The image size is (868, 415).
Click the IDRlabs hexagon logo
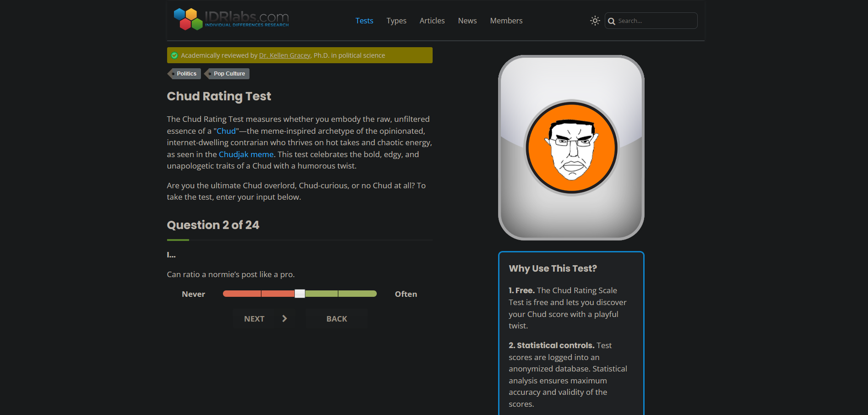tap(188, 19)
